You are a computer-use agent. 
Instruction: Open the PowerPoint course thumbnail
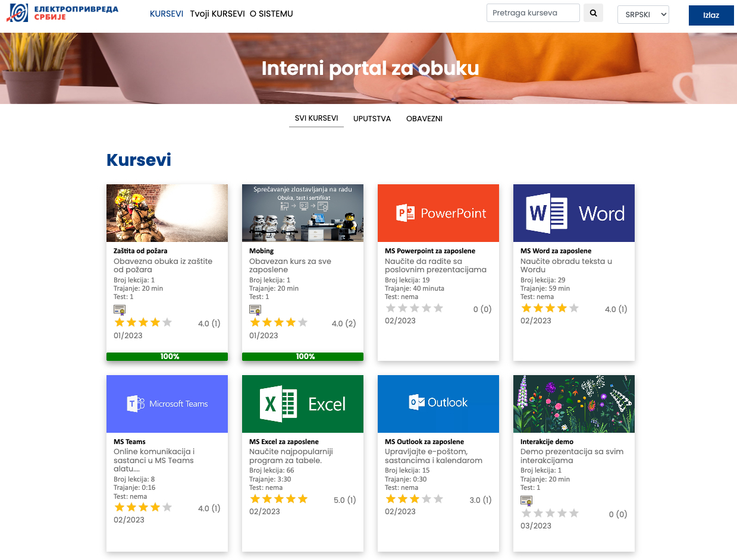coord(438,213)
